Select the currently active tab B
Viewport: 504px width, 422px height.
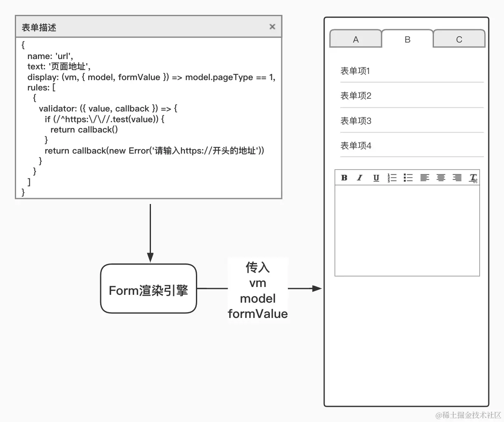[x=407, y=39]
